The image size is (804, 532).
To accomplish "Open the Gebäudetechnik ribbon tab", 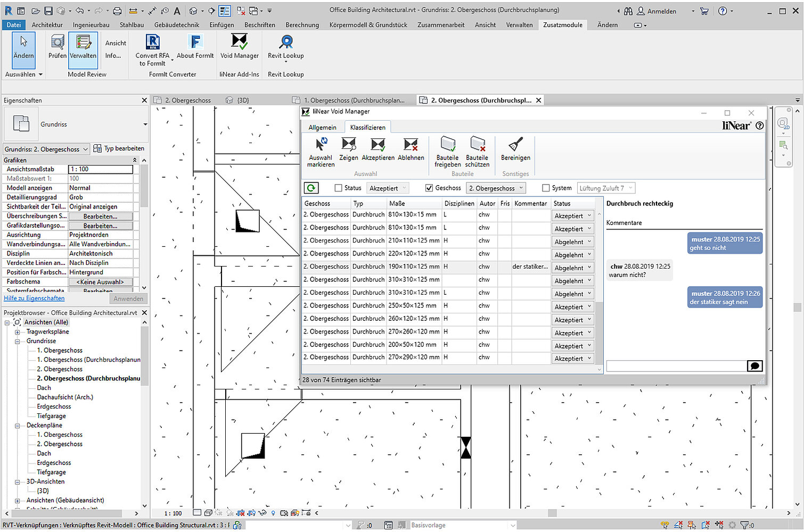I will [177, 25].
